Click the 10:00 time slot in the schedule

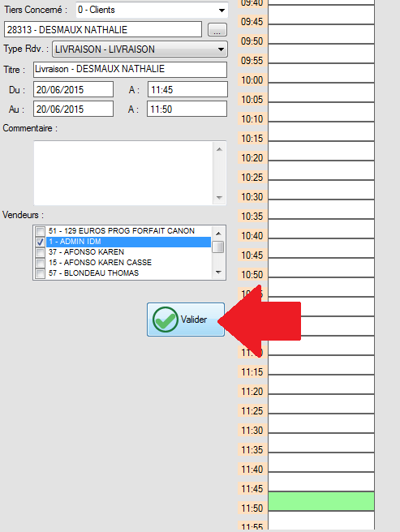click(x=321, y=92)
